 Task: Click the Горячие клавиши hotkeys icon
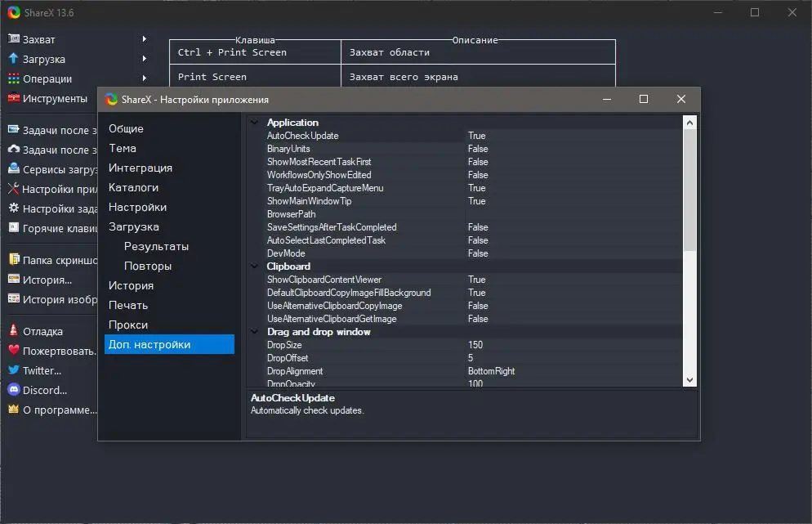point(13,227)
